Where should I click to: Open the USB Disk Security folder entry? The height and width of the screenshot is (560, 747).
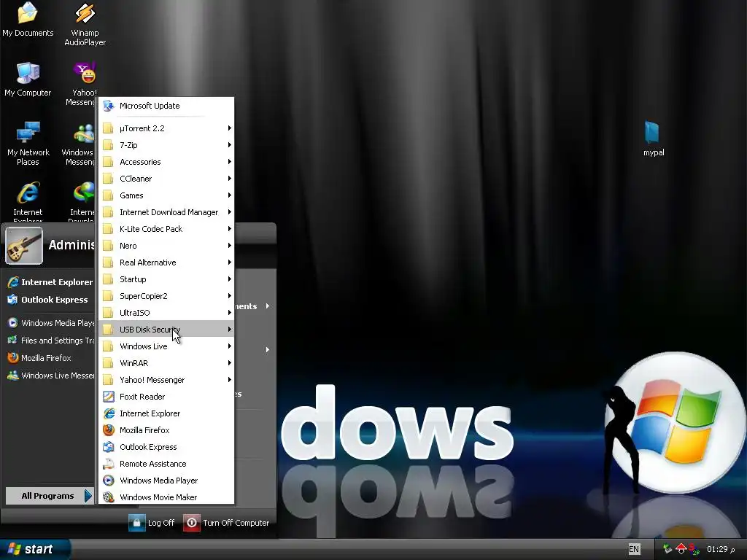click(166, 330)
